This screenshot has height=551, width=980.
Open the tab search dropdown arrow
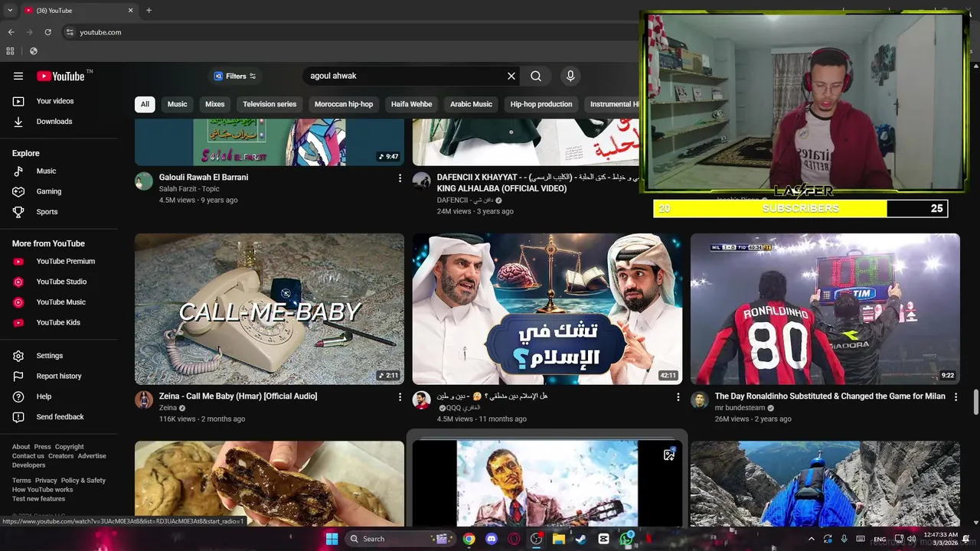pyautogui.click(x=10, y=11)
